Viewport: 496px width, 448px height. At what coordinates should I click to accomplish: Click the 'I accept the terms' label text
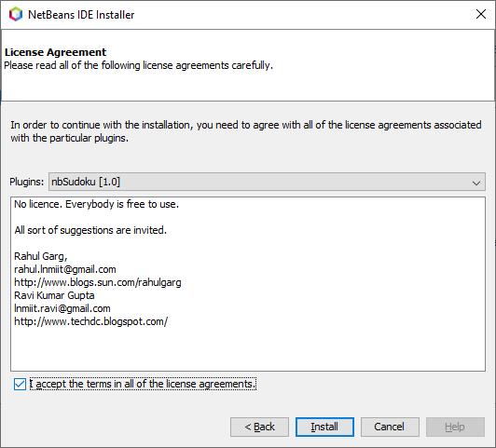click(143, 384)
